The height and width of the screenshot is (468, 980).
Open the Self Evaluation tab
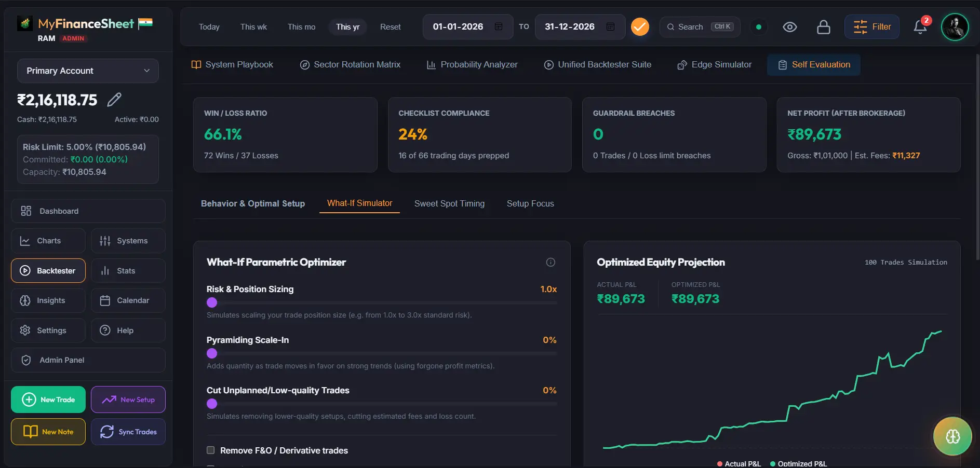click(x=814, y=65)
